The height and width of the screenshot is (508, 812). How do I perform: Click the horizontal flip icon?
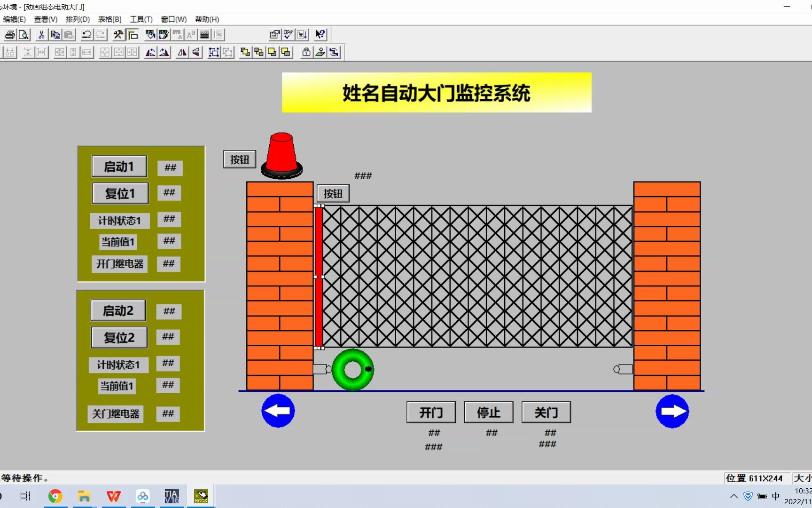click(182, 52)
